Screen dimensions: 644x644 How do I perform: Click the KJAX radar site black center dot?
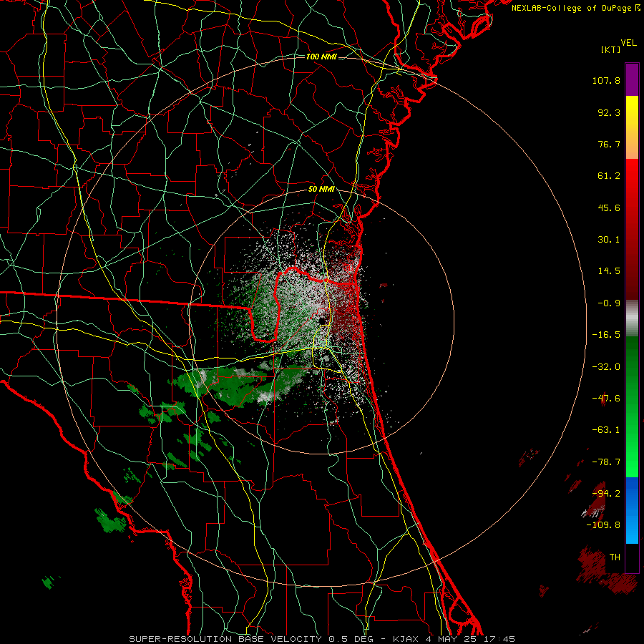coord(322,321)
